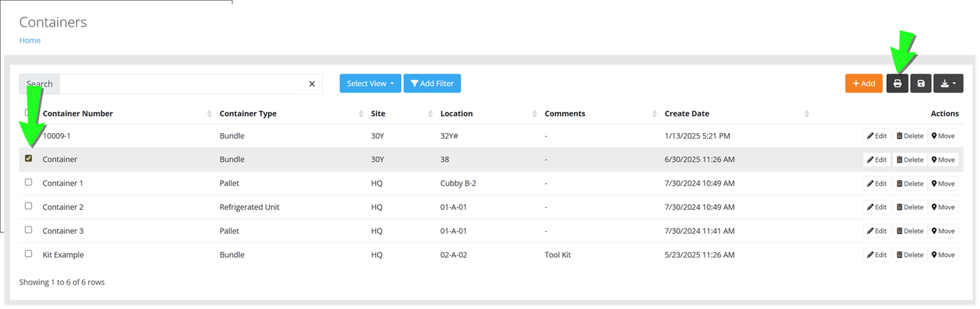Sort by the Container Number column
The width and height of the screenshot is (980, 309).
[78, 114]
